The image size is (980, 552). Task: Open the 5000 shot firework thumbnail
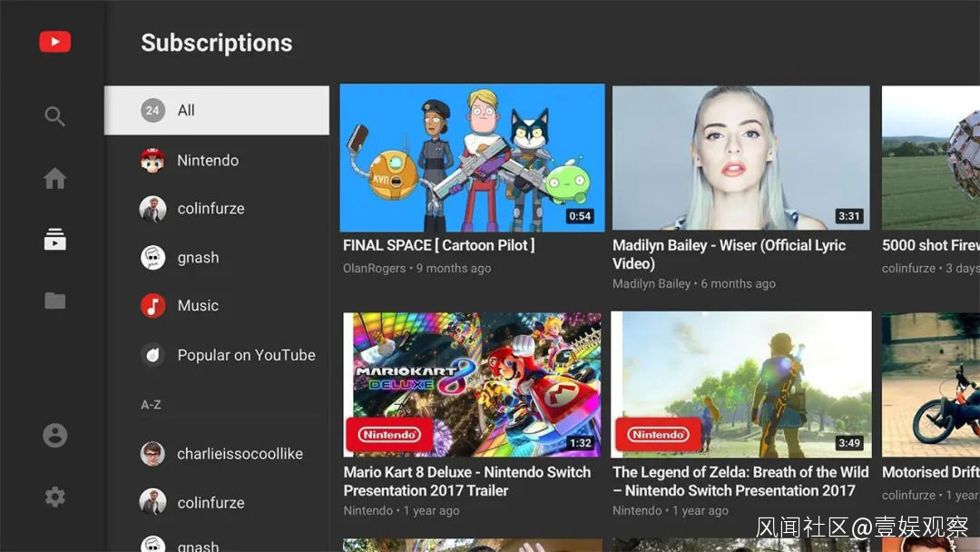[931, 158]
